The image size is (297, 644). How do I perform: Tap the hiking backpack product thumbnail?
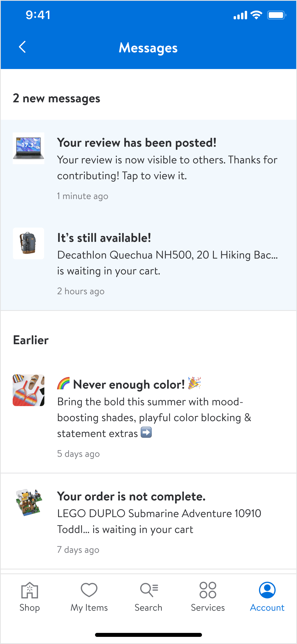(x=29, y=243)
